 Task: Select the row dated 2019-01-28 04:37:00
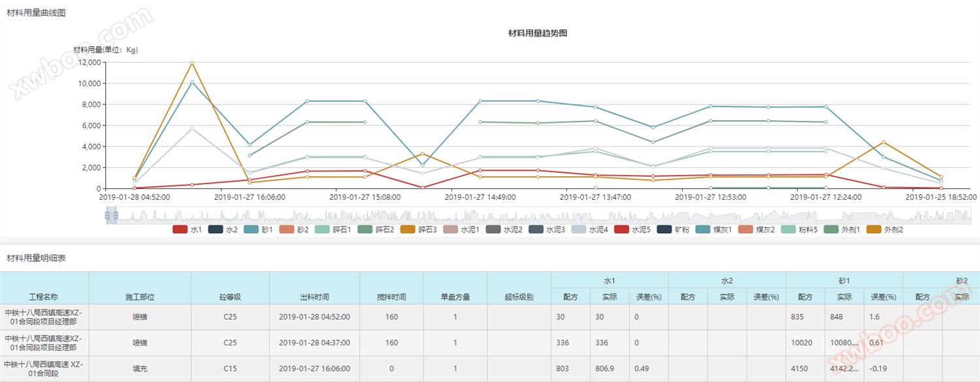click(314, 343)
